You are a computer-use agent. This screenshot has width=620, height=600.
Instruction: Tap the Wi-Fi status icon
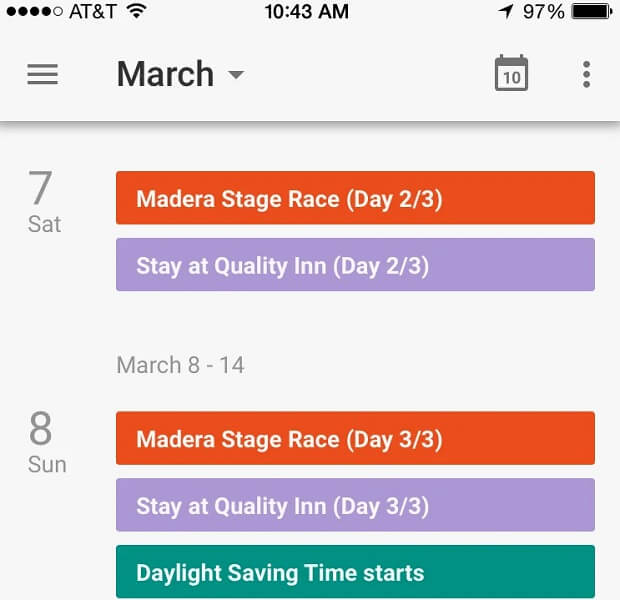(x=137, y=13)
